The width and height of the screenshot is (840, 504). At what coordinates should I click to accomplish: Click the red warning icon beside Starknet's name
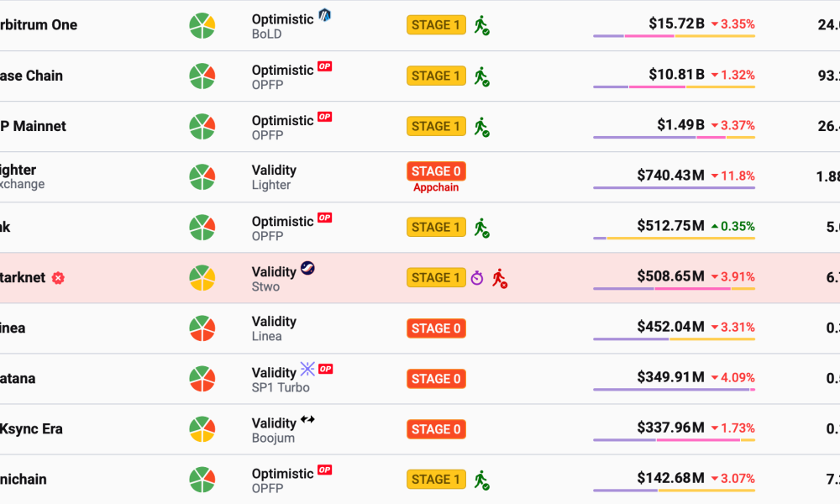pos(58,278)
